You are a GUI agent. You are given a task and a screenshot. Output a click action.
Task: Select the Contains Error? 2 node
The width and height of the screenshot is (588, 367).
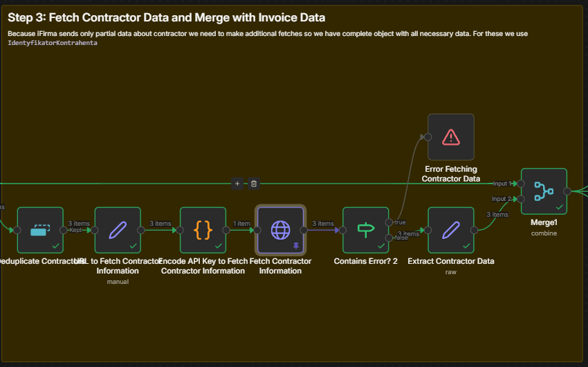(x=365, y=231)
